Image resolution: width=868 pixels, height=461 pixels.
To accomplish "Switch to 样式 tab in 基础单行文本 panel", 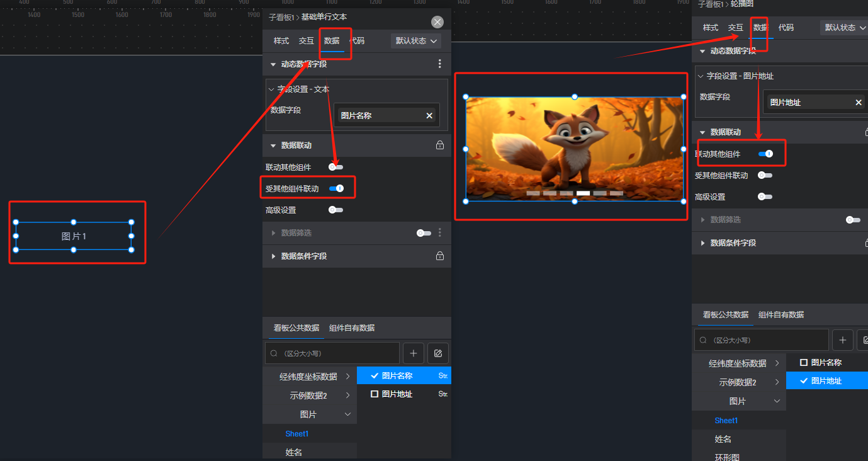I will tap(281, 41).
